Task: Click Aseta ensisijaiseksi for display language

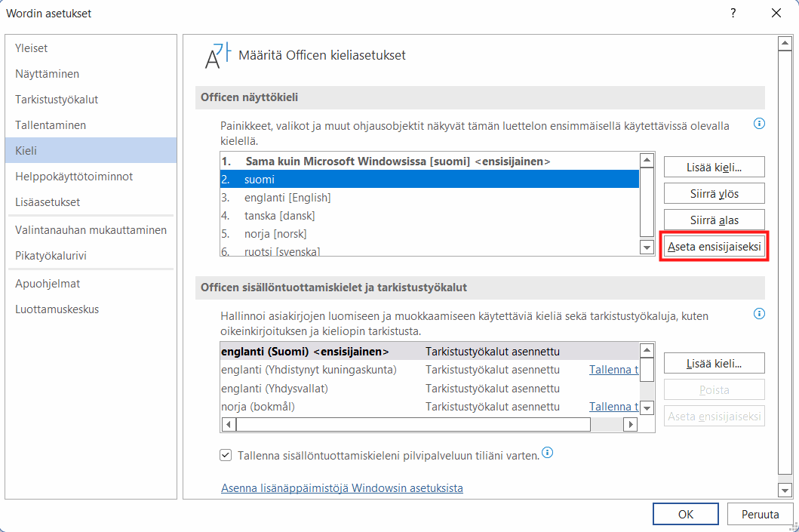Action: click(714, 247)
